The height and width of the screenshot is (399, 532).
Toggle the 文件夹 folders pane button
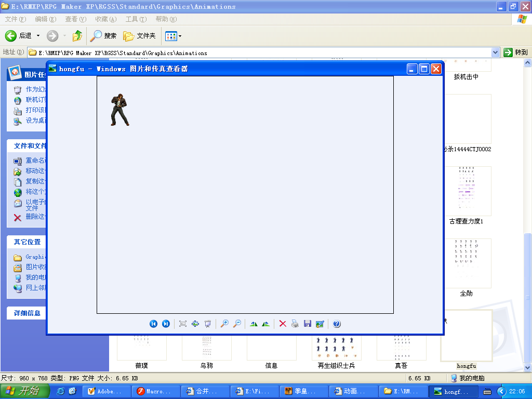(x=139, y=36)
